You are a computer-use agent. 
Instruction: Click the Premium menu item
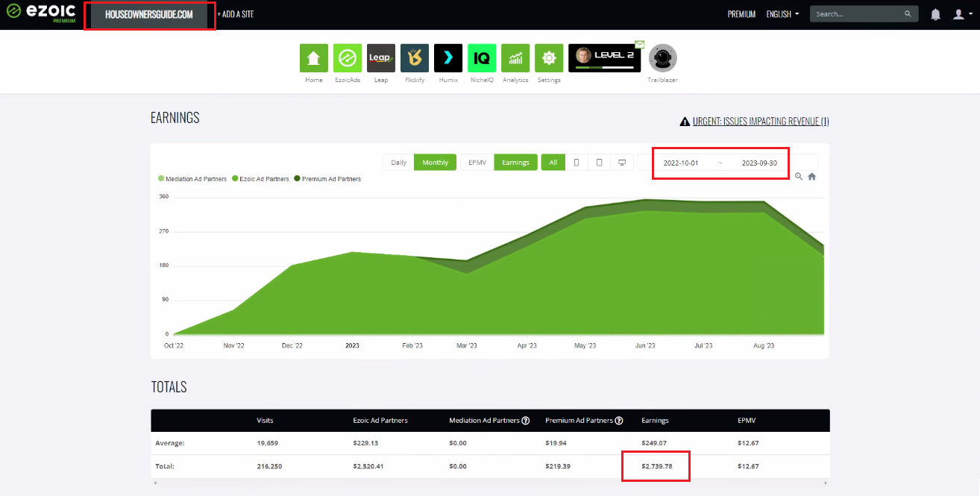coord(741,14)
